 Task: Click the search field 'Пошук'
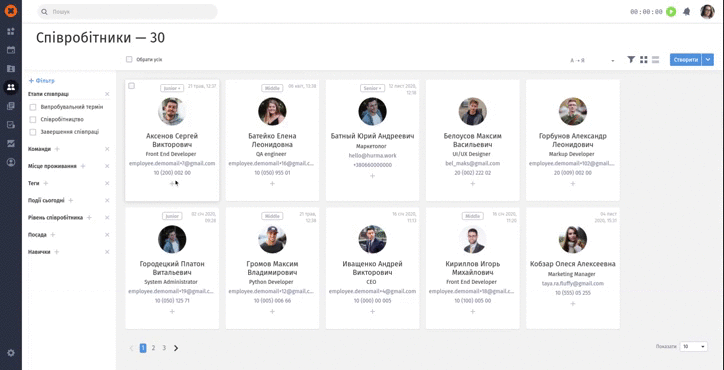coord(127,12)
